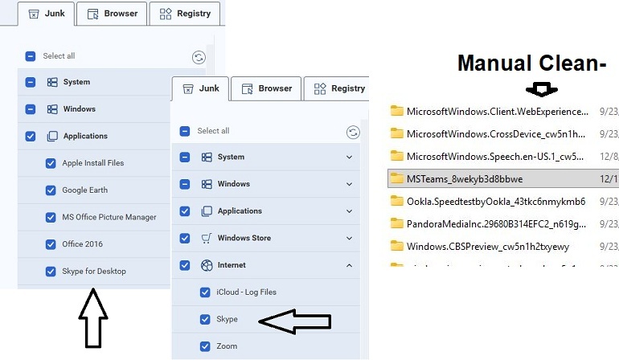Toggle Select all checkbox in the left panel
Image resolution: width=619 pixels, height=364 pixels.
[x=31, y=56]
